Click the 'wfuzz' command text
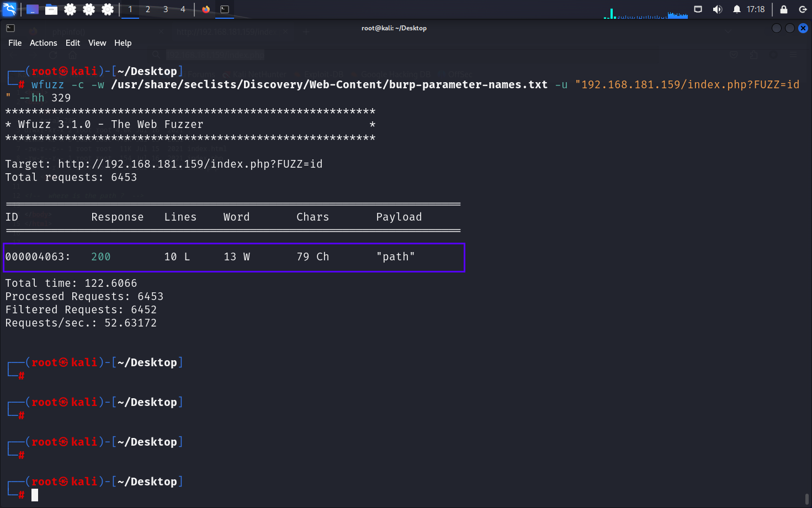This screenshot has height=508, width=812. [47, 84]
